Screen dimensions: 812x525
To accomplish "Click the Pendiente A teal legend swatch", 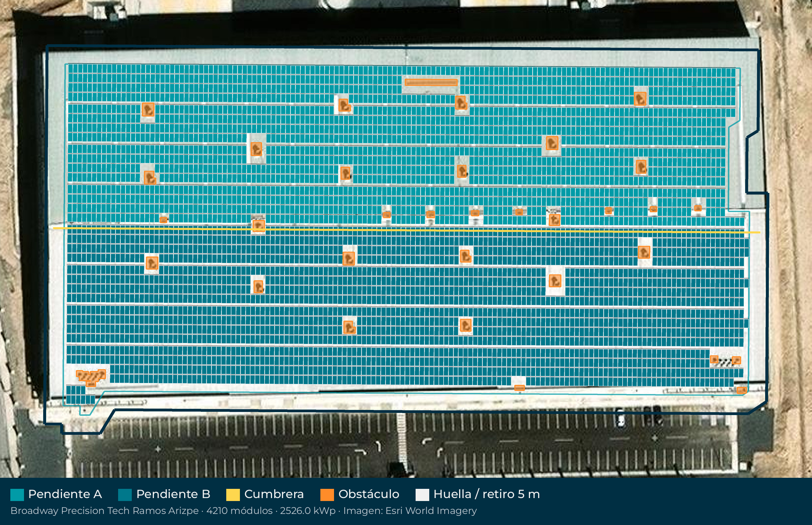I will 17,495.
